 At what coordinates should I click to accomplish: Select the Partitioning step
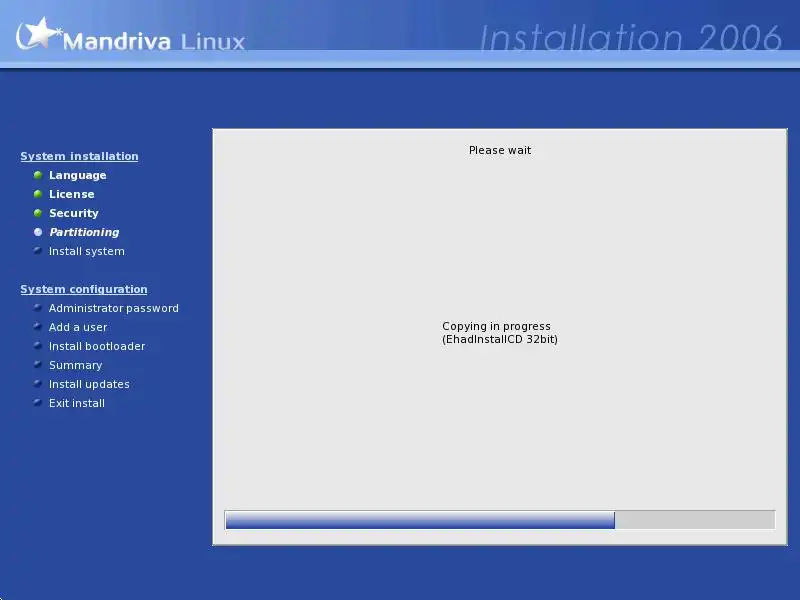[x=84, y=232]
